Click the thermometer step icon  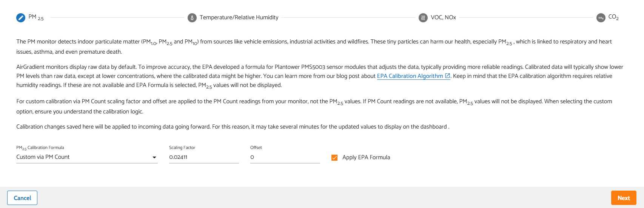192,18
